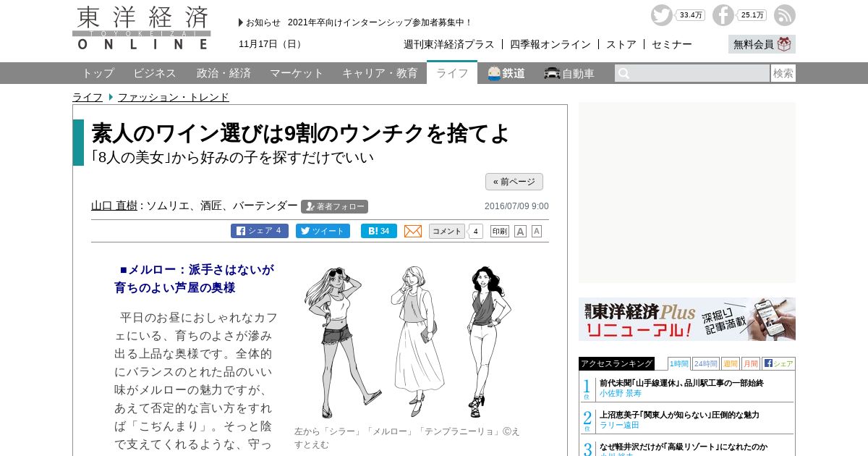Open the ストア link
Image resolution: width=868 pixels, height=456 pixels.
621,44
